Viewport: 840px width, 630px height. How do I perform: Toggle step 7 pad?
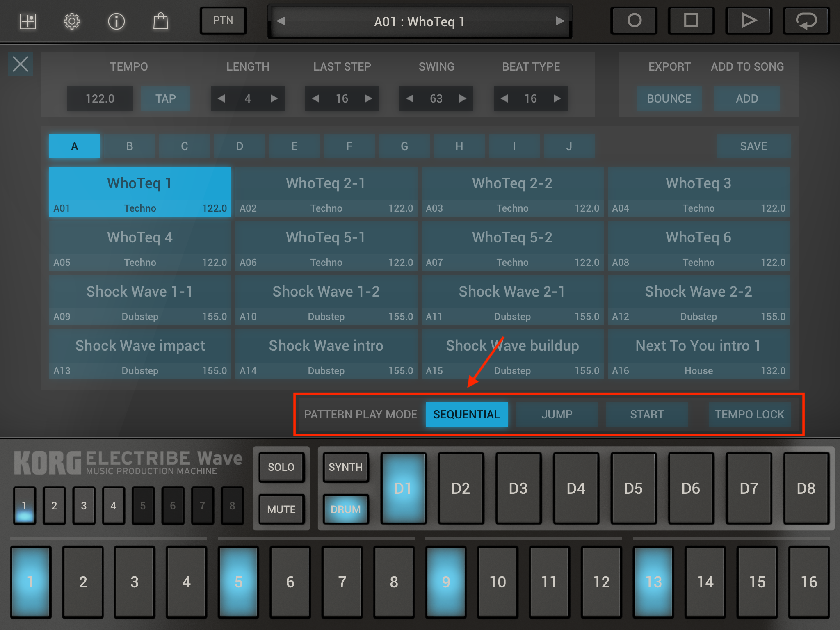[x=342, y=582]
